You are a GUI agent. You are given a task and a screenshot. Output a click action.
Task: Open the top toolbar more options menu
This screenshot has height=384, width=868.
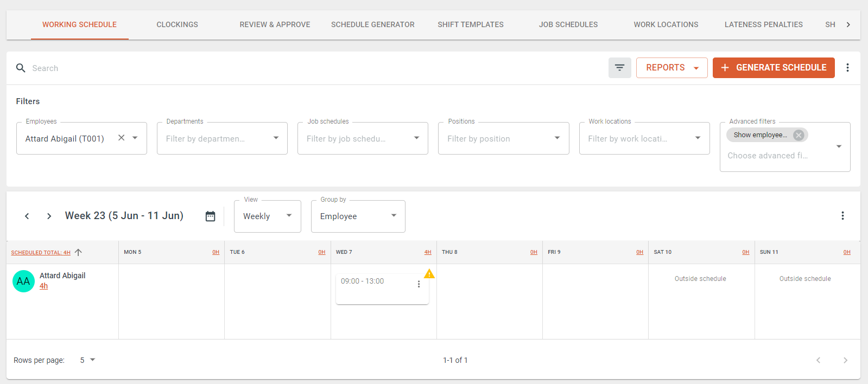pyautogui.click(x=847, y=68)
